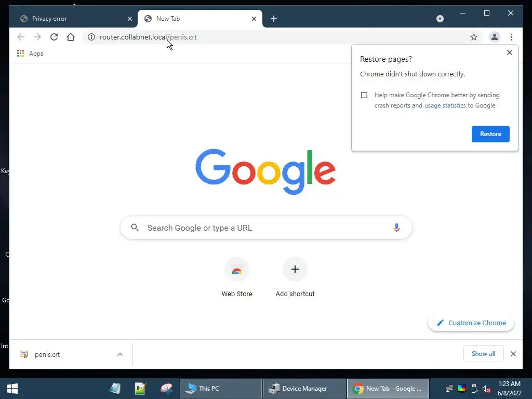
Task: Open the first pinned taskbar notebook icon
Action: pyautogui.click(x=115, y=389)
